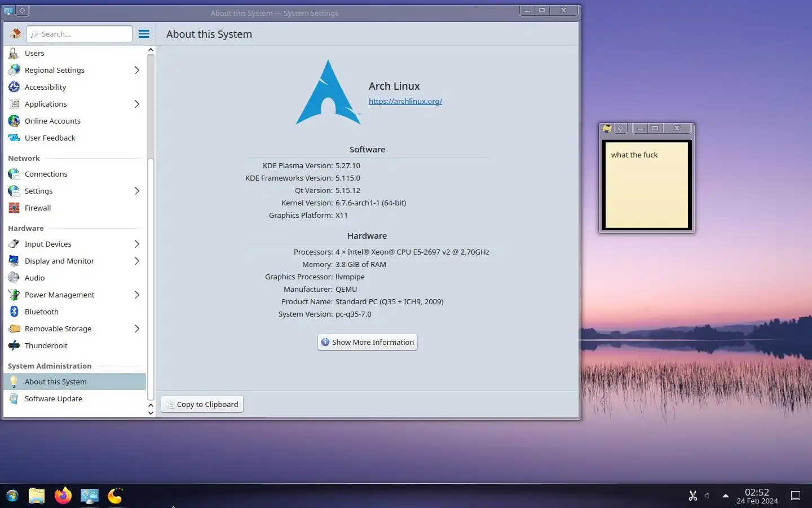The image size is (812, 508).
Task: Select the Input Devices icon
Action: 14,244
